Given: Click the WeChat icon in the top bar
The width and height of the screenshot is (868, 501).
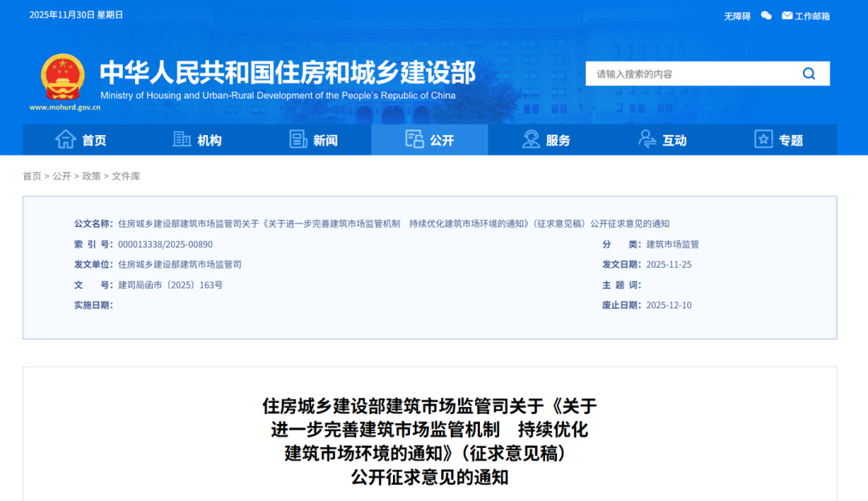Looking at the screenshot, I should 766,15.
